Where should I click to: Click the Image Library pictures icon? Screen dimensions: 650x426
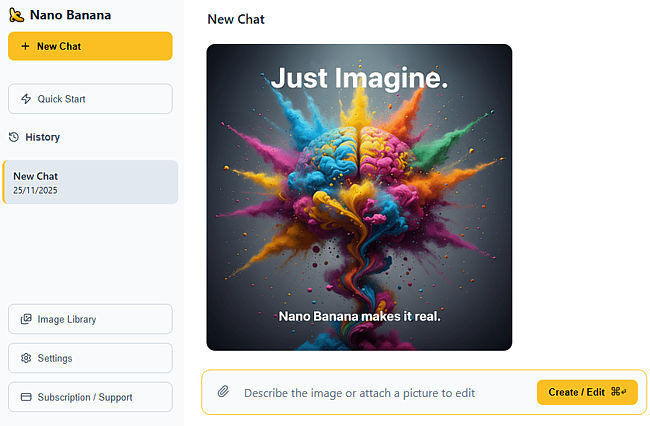(x=25, y=320)
